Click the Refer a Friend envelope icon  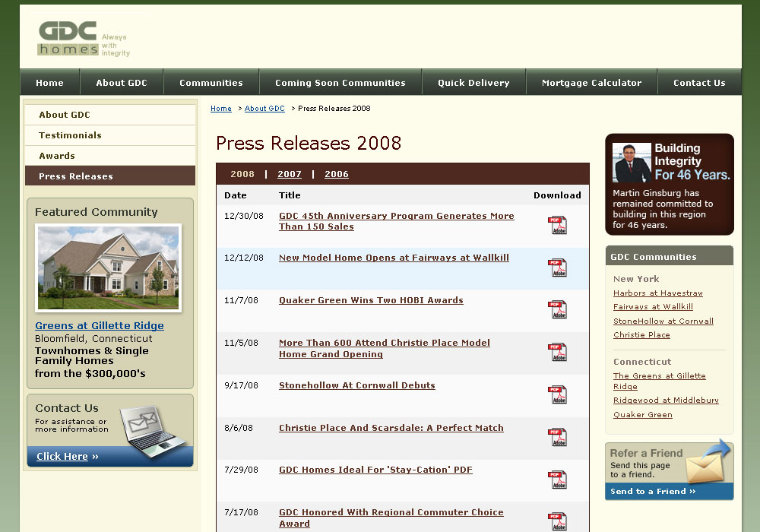(707, 462)
